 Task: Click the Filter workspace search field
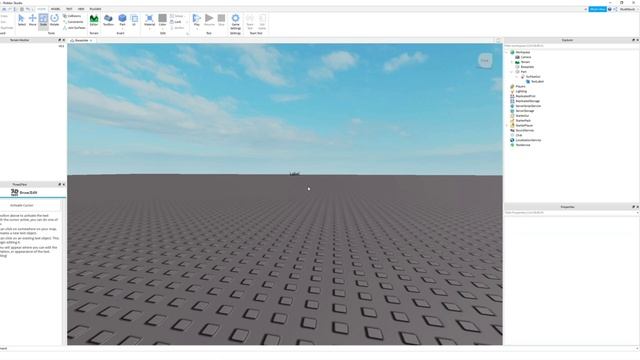pos(571,46)
